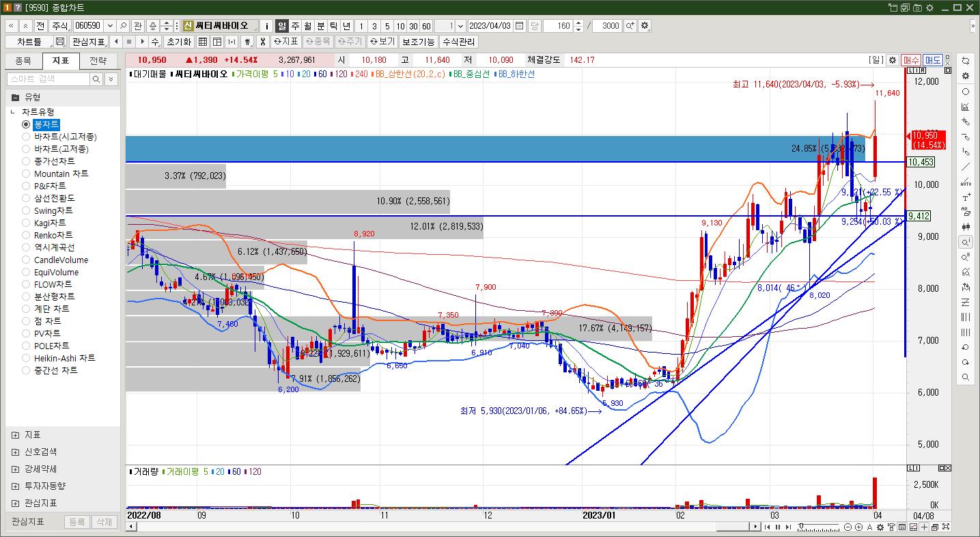Expand the 투자자동향 tree section

point(16,486)
